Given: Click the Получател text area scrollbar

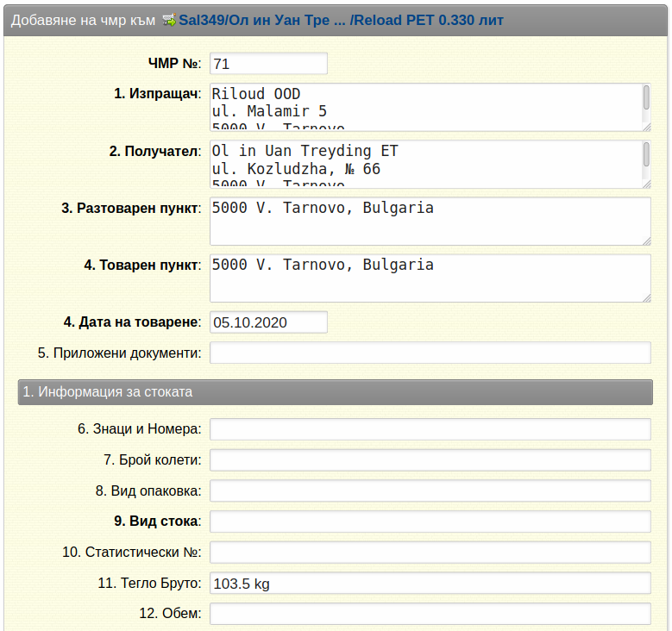Looking at the screenshot, I should coord(646,154).
